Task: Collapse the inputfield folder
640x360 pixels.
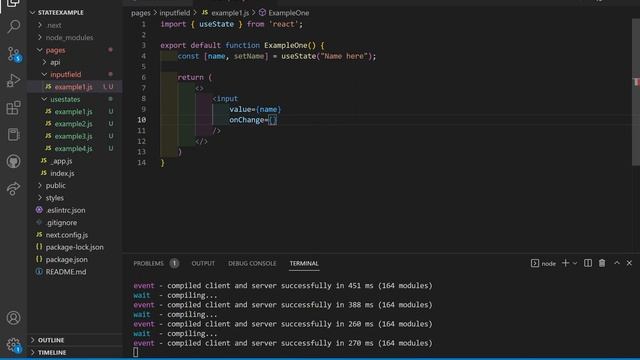Action: point(75,75)
